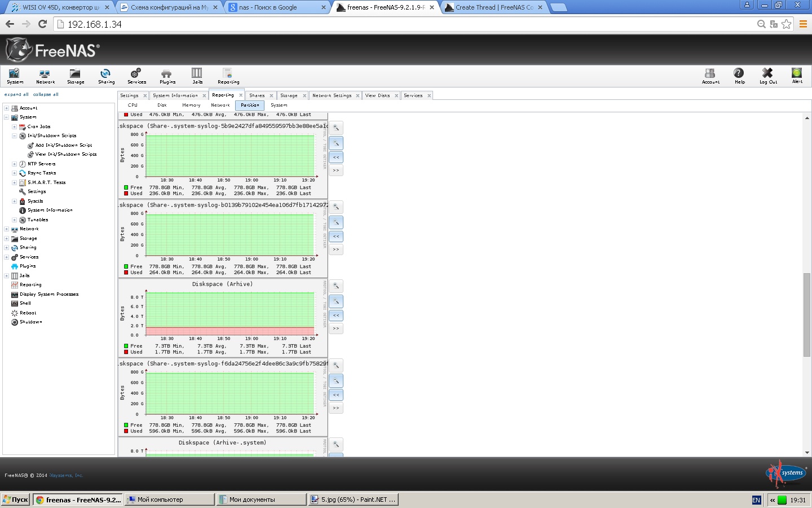812x508 pixels.
Task: Zoom out on the Diskspace (Arhive) graph
Action: coord(336,301)
